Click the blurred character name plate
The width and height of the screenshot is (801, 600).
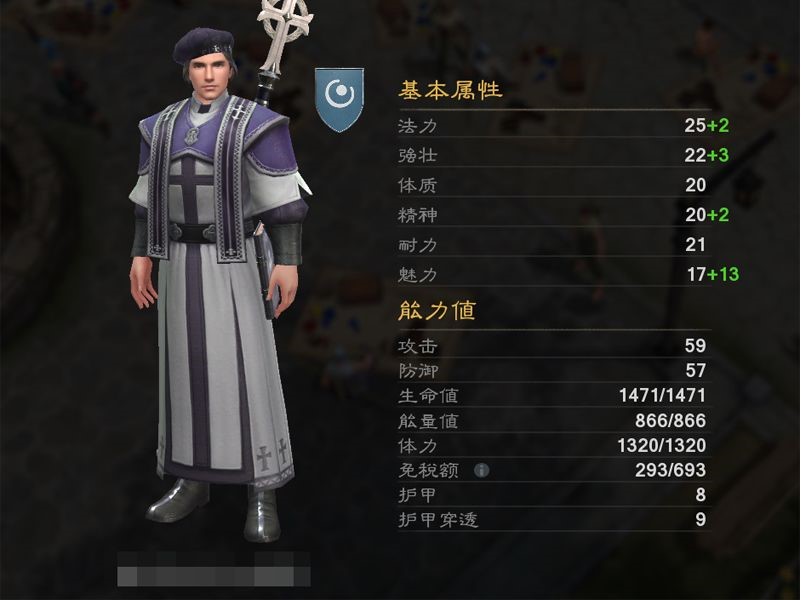(x=214, y=569)
